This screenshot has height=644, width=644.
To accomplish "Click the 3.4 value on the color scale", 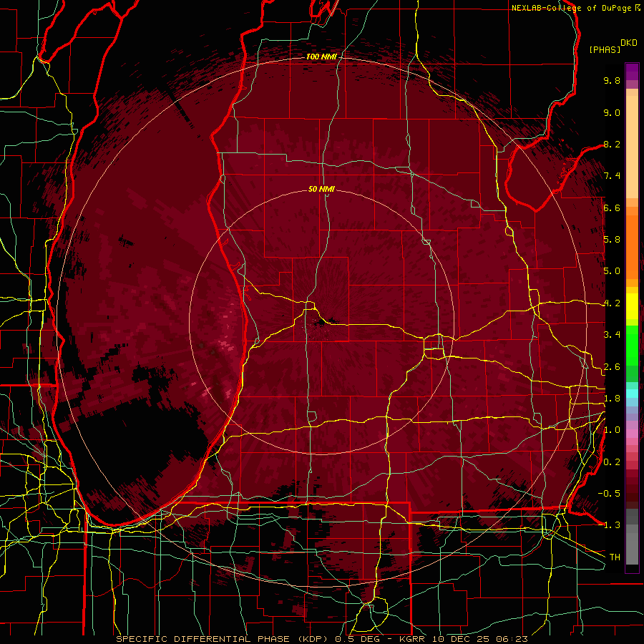I will pyautogui.click(x=612, y=335).
